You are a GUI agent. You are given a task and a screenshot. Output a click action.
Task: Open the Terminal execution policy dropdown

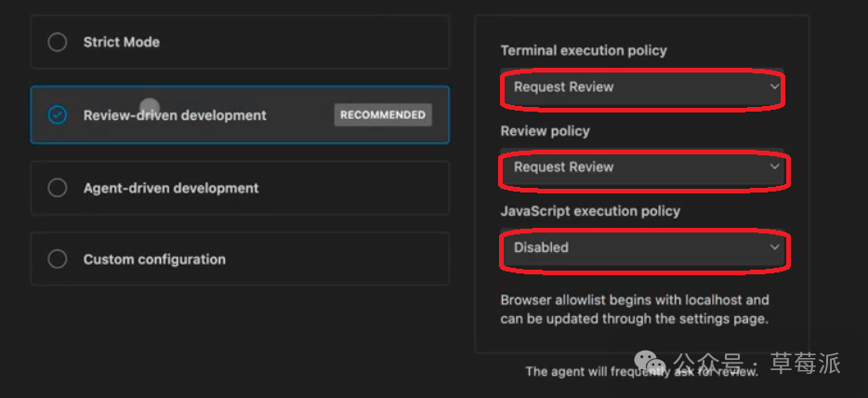pyautogui.click(x=641, y=87)
